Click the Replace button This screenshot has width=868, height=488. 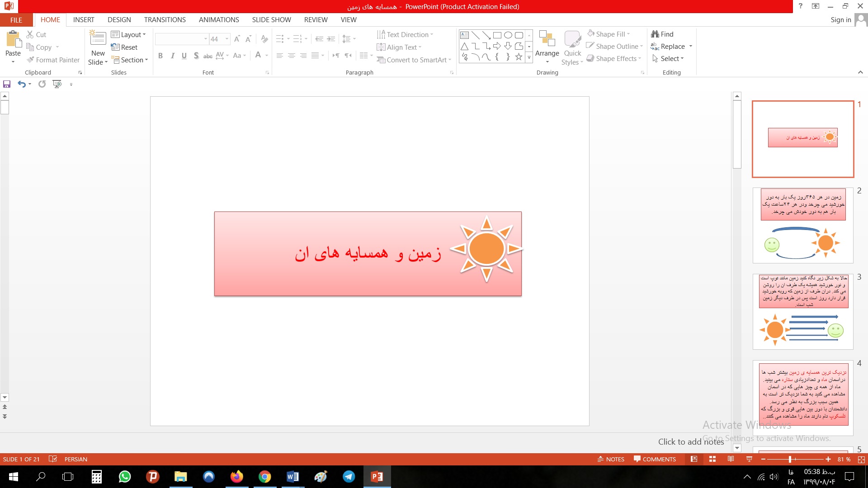(x=672, y=47)
